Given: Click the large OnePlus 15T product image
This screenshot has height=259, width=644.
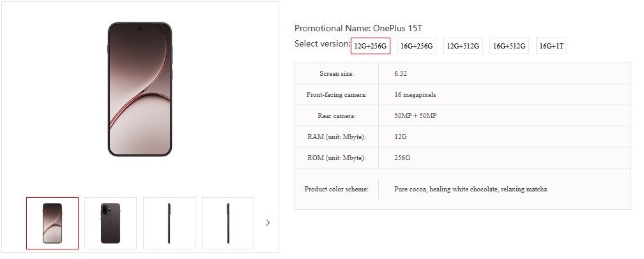Looking at the screenshot, I should tap(140, 89).
